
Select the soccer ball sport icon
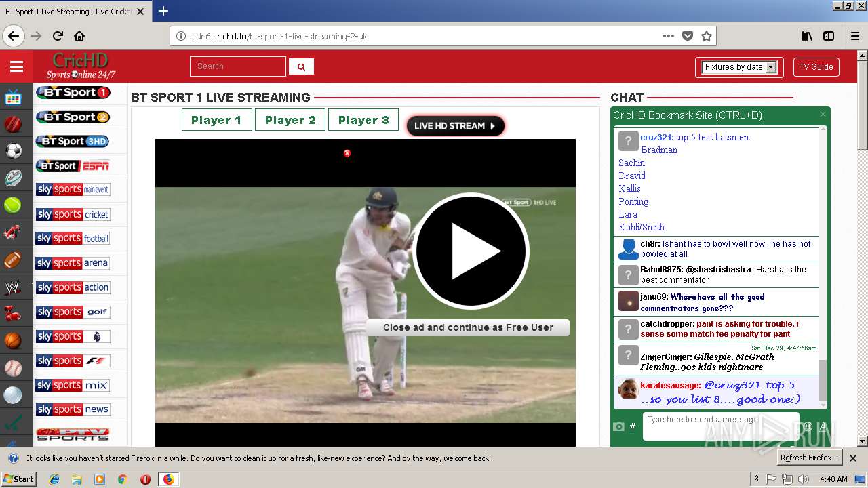[13, 151]
